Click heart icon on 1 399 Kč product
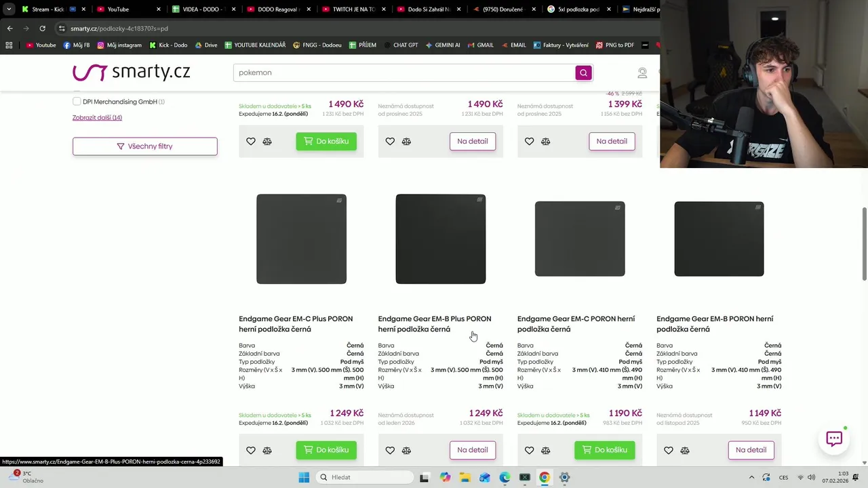Image resolution: width=868 pixels, height=488 pixels. click(529, 141)
